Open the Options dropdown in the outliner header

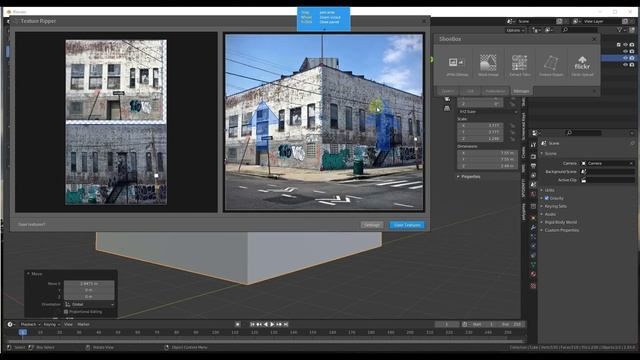pyautogui.click(x=516, y=30)
